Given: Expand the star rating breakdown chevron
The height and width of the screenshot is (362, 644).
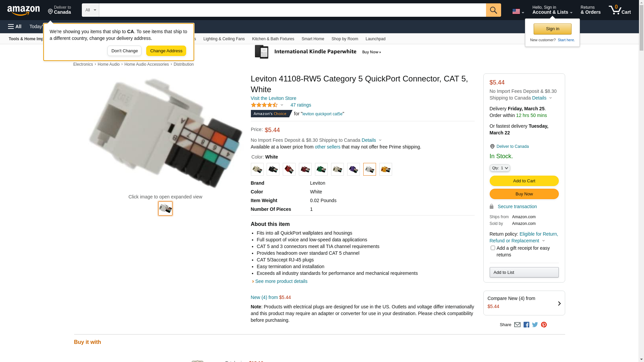Looking at the screenshot, I should tap(282, 105).
